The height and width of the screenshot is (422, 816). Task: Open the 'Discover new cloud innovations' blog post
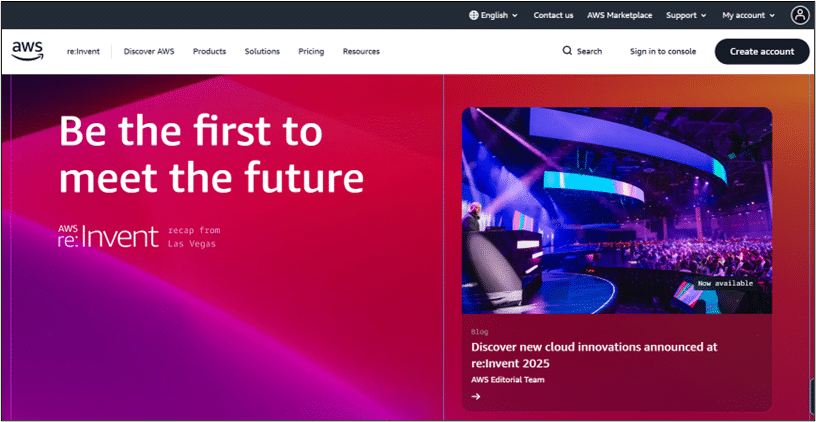595,354
